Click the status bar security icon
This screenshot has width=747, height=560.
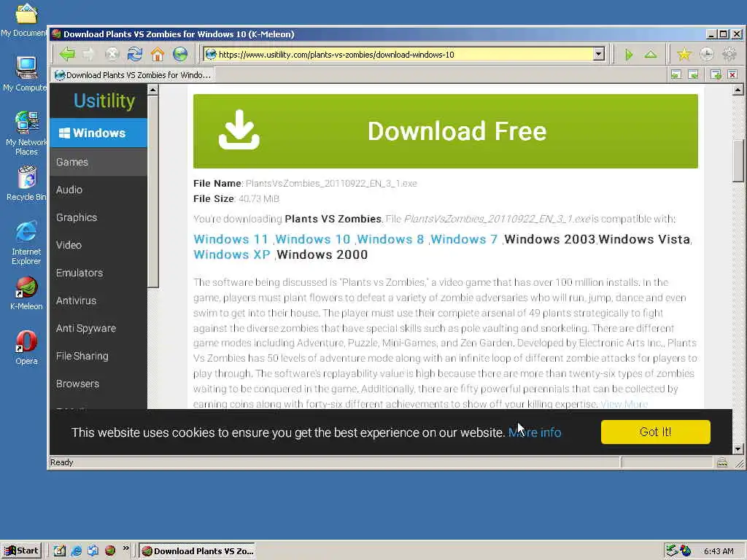[722, 462]
